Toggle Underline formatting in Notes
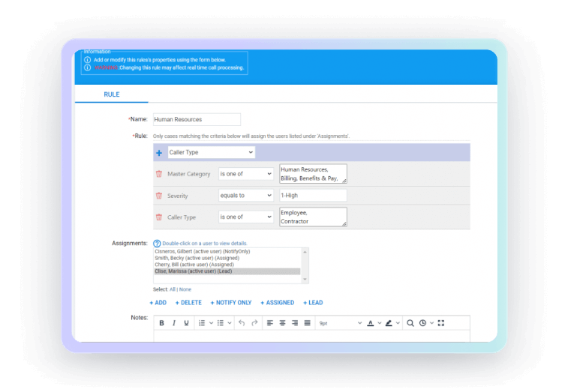The width and height of the screenshot is (568, 392). [x=186, y=323]
